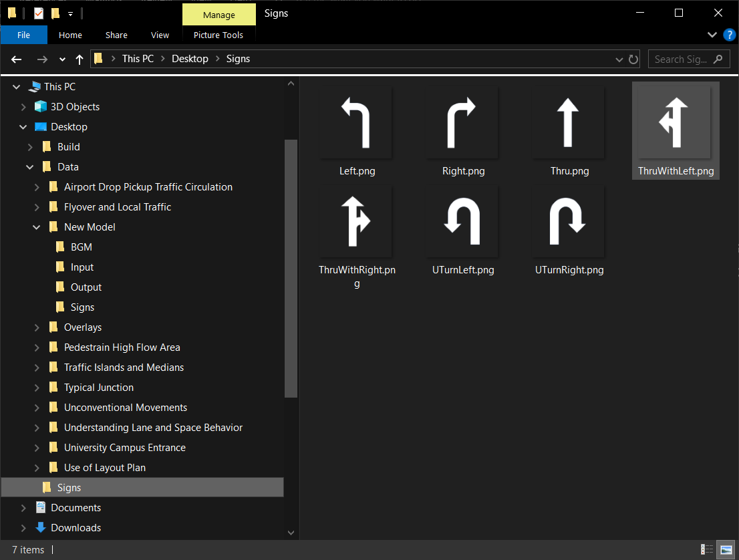Screen dimensions: 739x560
Task: Click the Back navigation arrow
Action: (x=17, y=59)
